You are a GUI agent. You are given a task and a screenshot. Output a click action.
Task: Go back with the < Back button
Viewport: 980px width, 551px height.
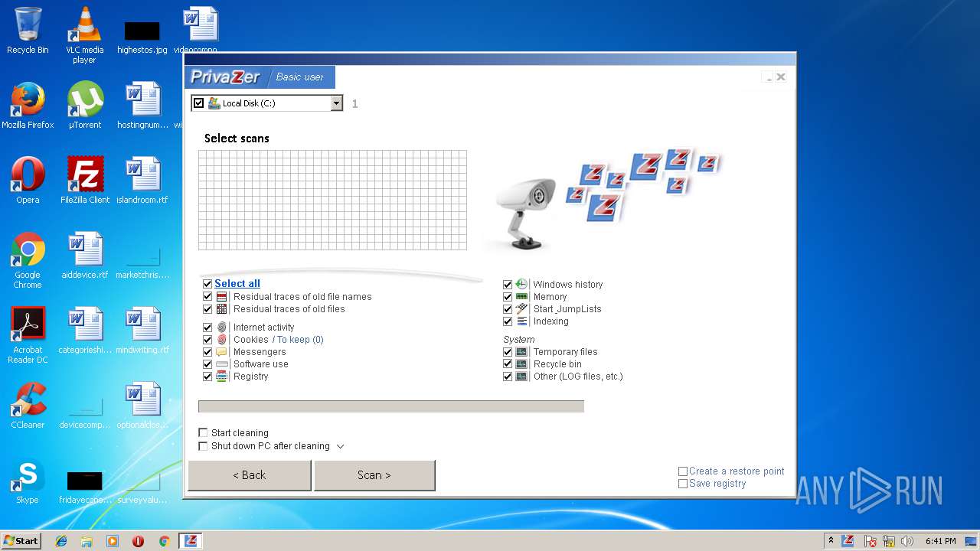click(x=250, y=475)
